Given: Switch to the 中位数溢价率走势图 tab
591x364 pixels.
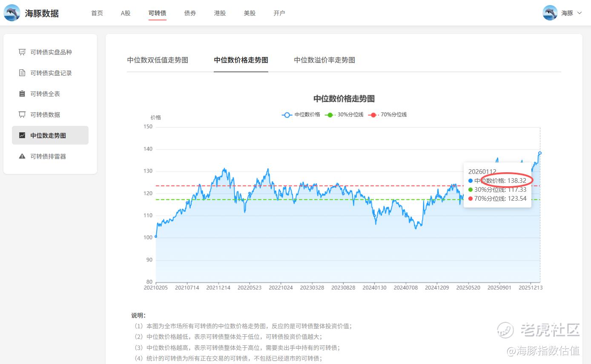Looking at the screenshot, I should point(324,60).
